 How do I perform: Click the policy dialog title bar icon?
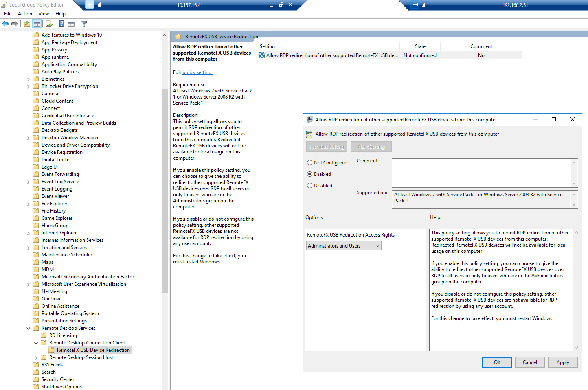[x=310, y=119]
